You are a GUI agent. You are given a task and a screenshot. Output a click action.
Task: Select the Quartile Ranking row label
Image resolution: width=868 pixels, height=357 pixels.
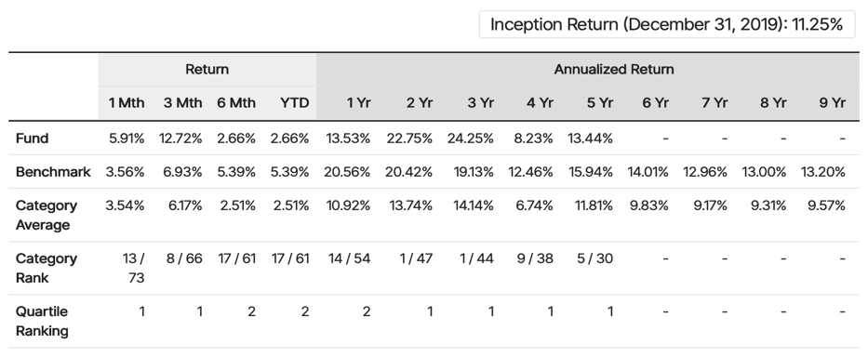[42, 322]
